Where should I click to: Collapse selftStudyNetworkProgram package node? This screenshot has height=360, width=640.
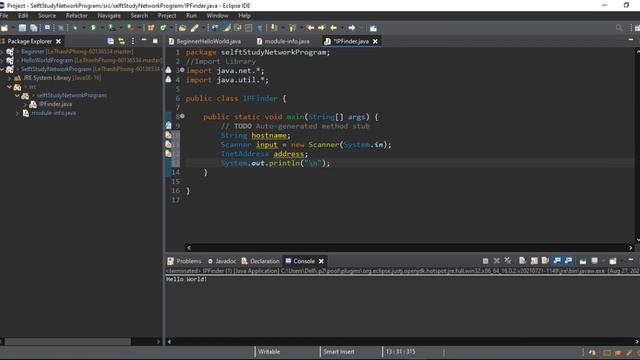[x=17, y=95]
